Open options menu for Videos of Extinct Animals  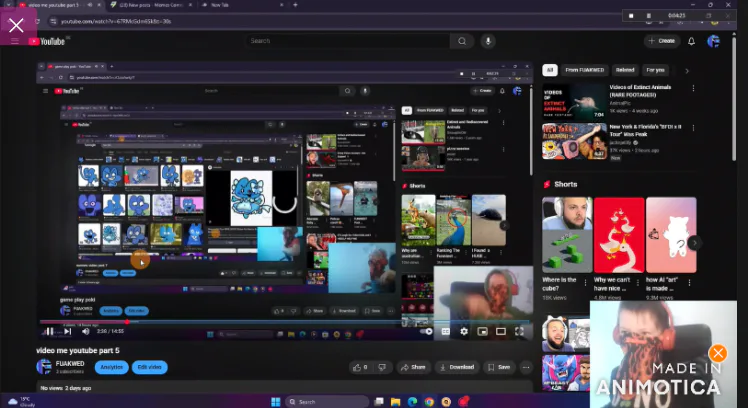[693, 88]
